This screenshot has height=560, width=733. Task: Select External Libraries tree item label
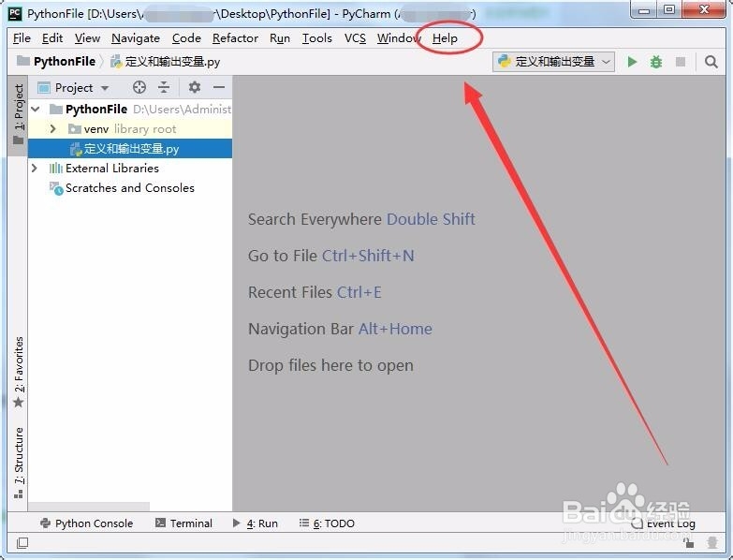pyautogui.click(x=112, y=169)
